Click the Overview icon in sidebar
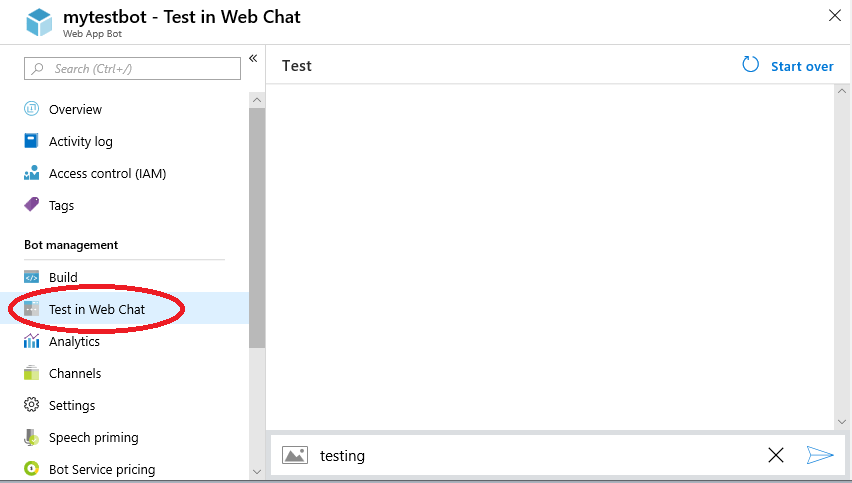 pyautogui.click(x=31, y=109)
